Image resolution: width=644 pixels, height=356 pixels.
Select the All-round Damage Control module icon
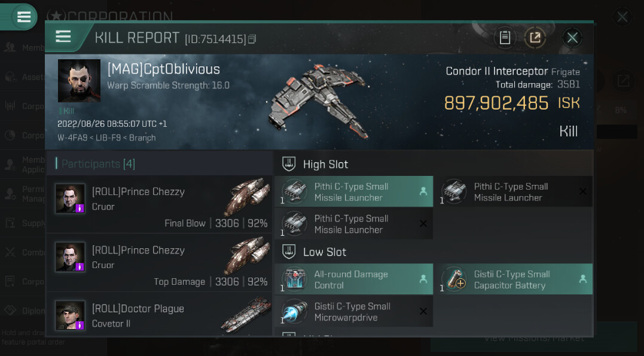[x=294, y=279]
